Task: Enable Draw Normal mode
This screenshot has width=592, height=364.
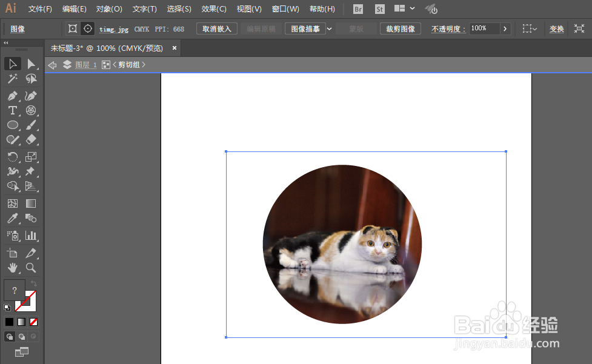Action: click(x=10, y=337)
